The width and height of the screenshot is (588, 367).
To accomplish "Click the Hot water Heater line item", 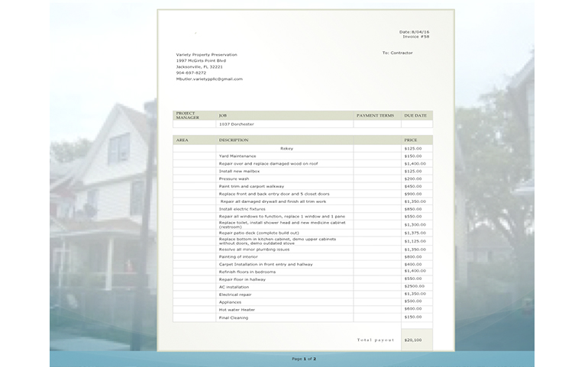I will 235,310.
